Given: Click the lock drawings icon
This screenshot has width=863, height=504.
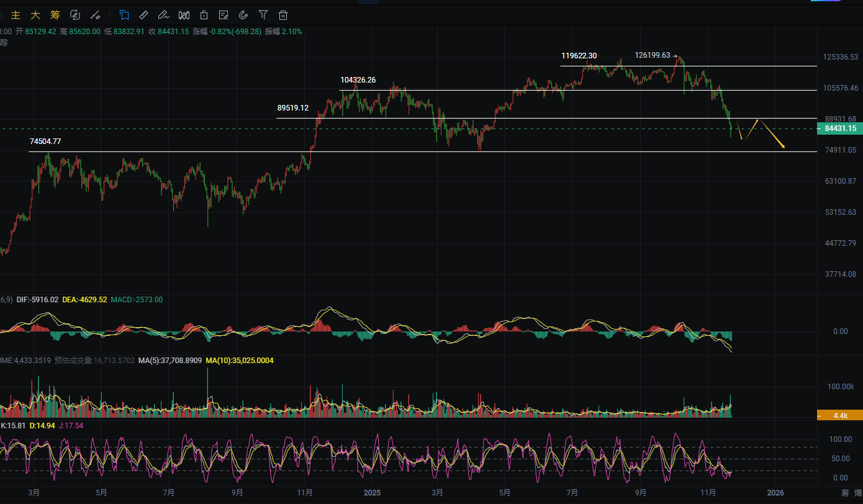Looking at the screenshot, I should 204,15.
